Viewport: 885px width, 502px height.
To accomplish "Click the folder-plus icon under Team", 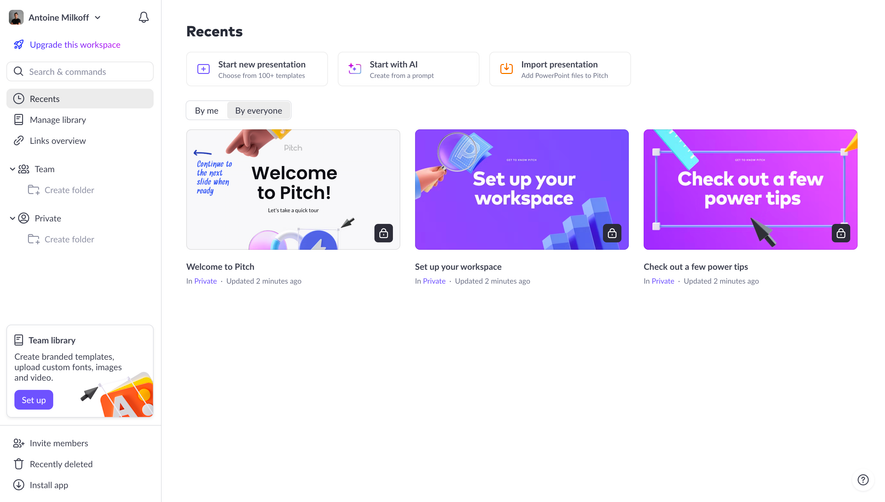I will click(x=34, y=190).
